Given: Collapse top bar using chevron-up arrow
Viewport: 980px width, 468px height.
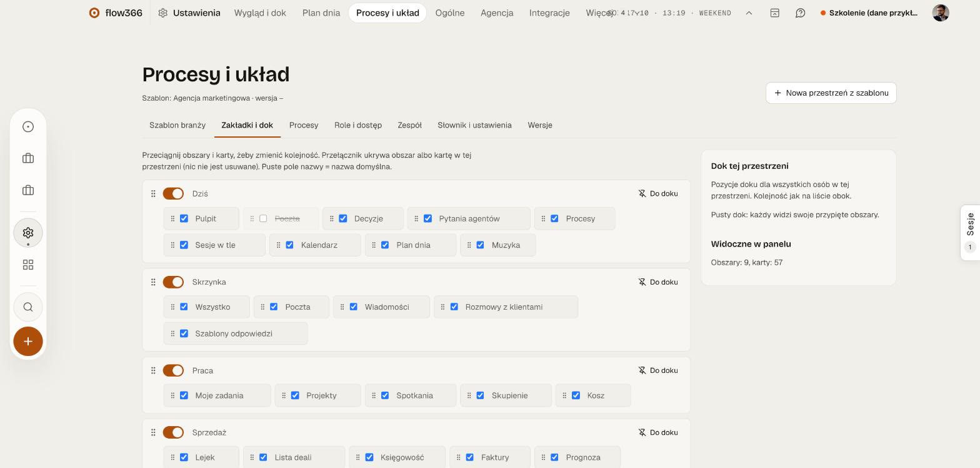Looking at the screenshot, I should click(749, 13).
